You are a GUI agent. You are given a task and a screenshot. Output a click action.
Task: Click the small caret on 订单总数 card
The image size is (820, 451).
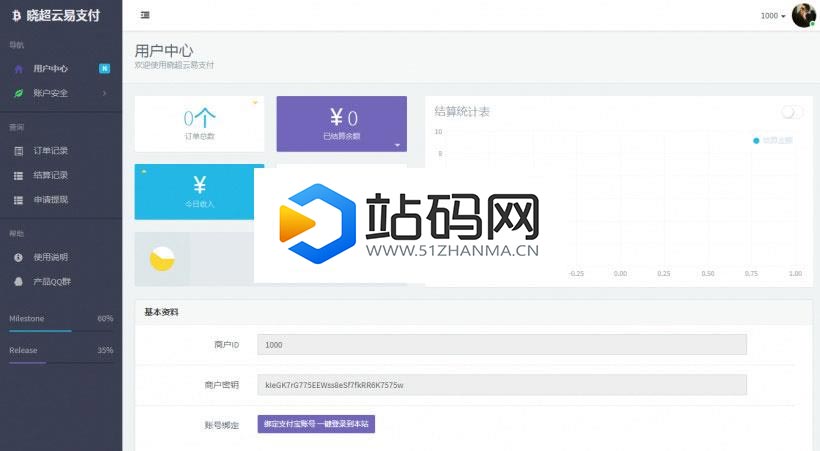[x=255, y=103]
